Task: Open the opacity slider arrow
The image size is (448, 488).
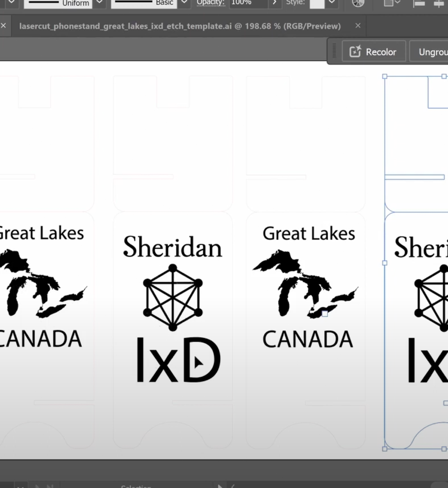Action: (274, 3)
